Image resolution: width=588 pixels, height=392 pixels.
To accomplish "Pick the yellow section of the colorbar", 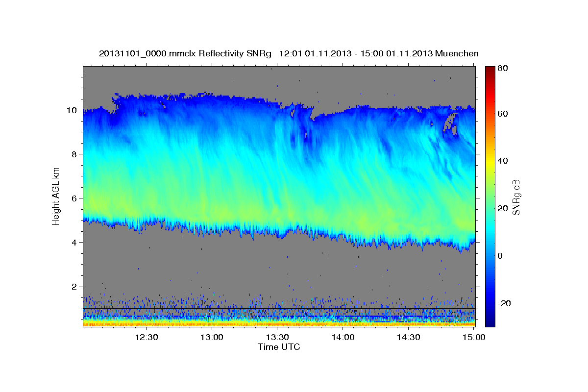I will [490, 162].
